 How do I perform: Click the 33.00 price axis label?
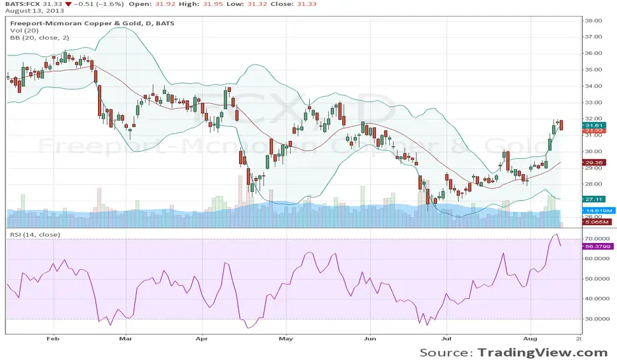click(593, 103)
